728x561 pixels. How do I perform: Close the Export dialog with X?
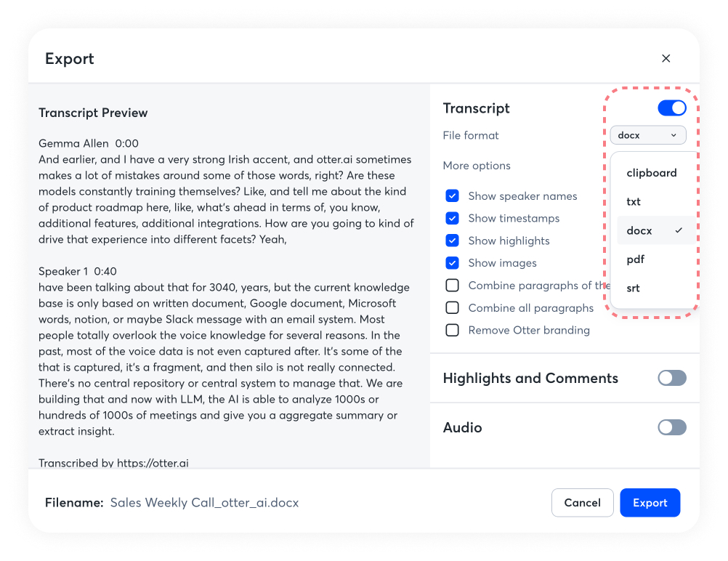coord(666,59)
